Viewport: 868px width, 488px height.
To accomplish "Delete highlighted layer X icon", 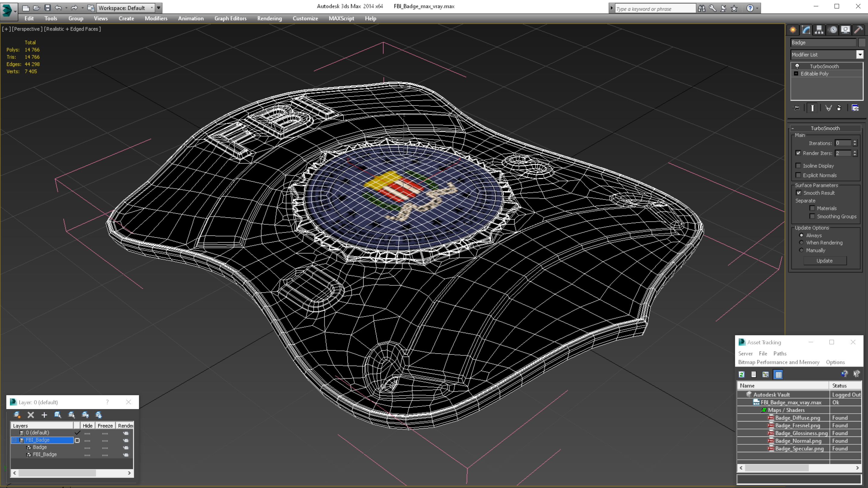I will pyautogui.click(x=31, y=415).
